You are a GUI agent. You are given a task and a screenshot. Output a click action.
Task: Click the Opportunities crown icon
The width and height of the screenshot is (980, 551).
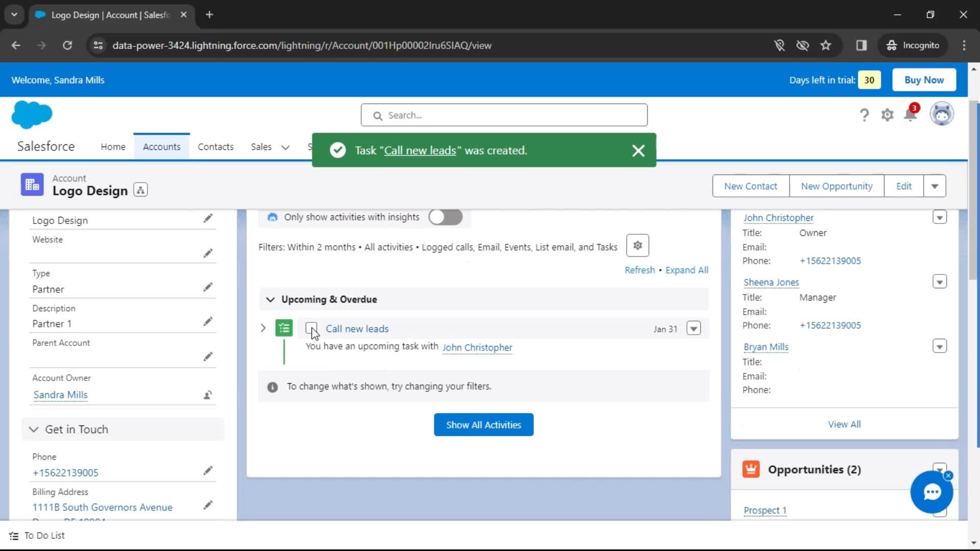[x=751, y=469]
